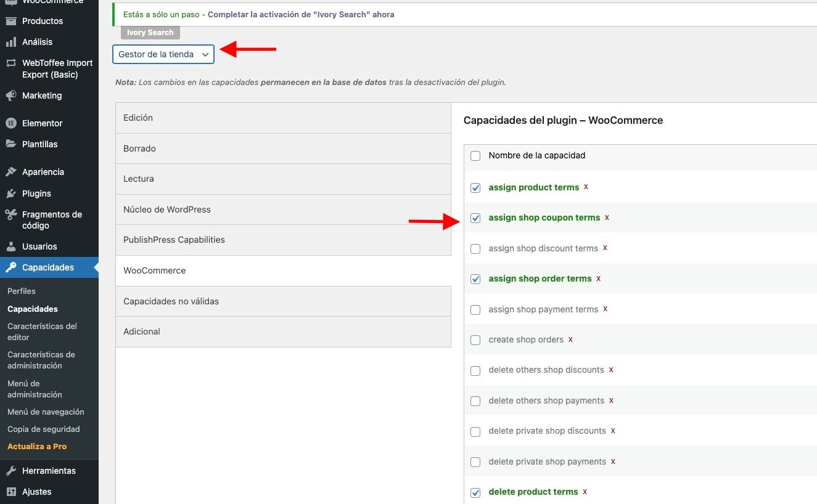Open the PublishPress Capabilities tab

[x=284, y=240]
